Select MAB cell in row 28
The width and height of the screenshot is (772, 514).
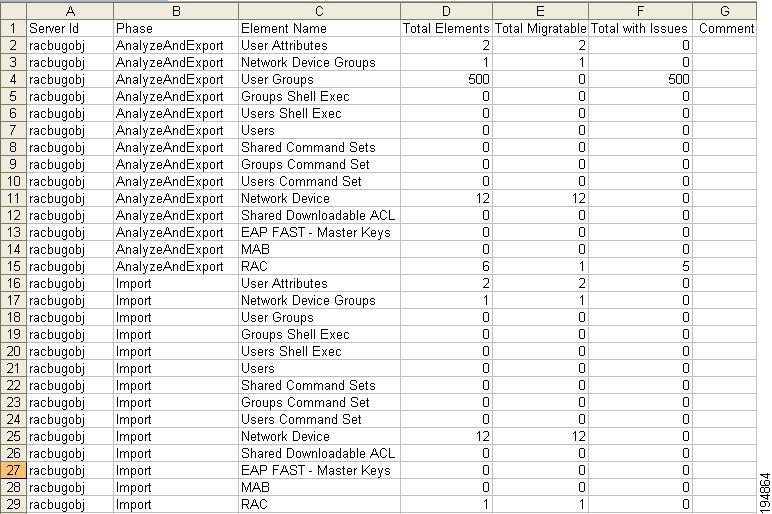click(x=319, y=487)
